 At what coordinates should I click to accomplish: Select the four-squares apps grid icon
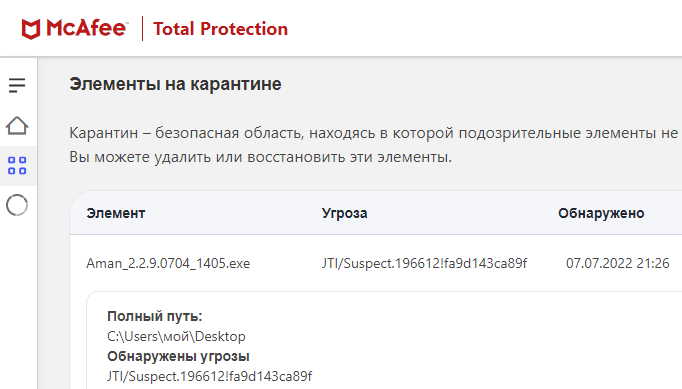click(17, 166)
